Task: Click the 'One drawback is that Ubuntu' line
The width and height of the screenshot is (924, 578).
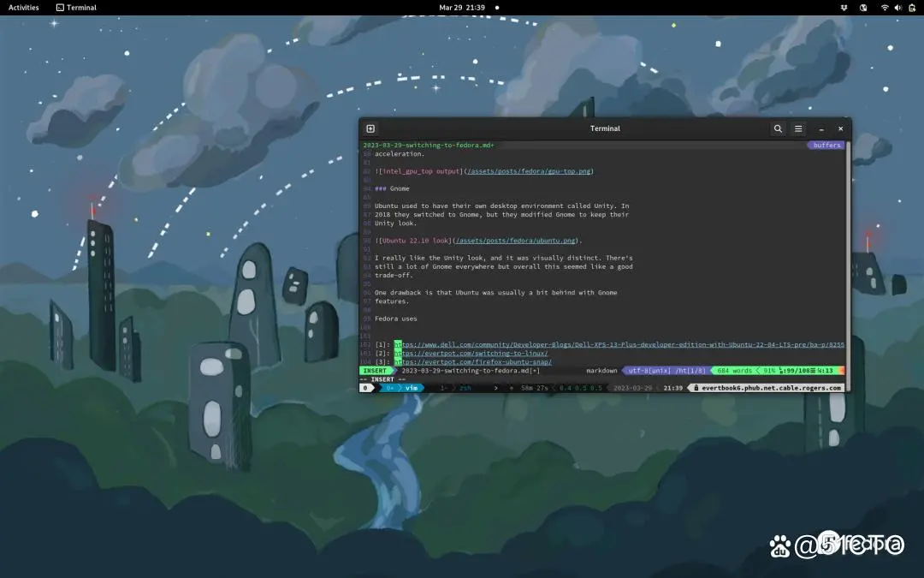Action: (495, 293)
